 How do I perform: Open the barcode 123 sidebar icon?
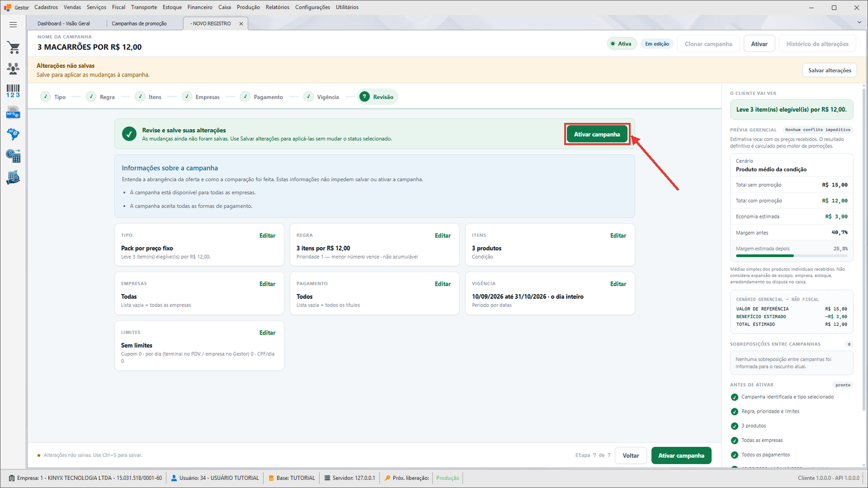(14, 91)
